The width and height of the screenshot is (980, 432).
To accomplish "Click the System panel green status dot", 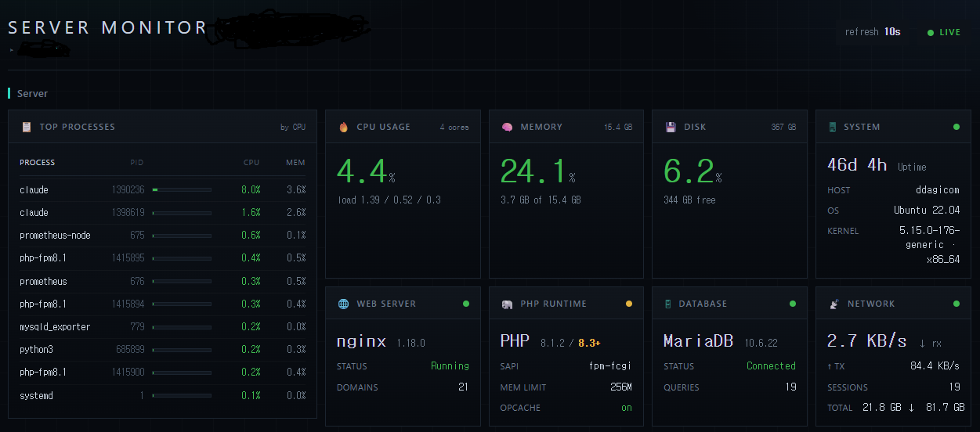I will 956,127.
